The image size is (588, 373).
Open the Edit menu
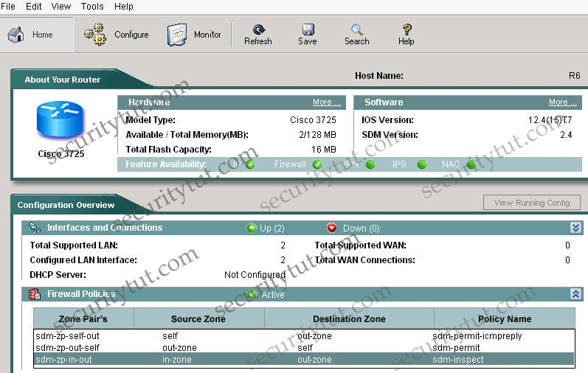pos(33,7)
